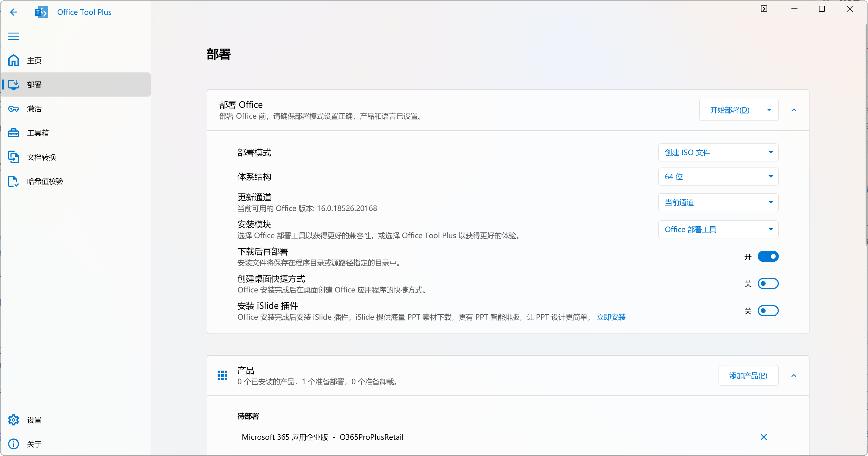The width and height of the screenshot is (868, 456).
Task: Open the 哈希值校验 hash verification tool
Action: [x=45, y=181]
